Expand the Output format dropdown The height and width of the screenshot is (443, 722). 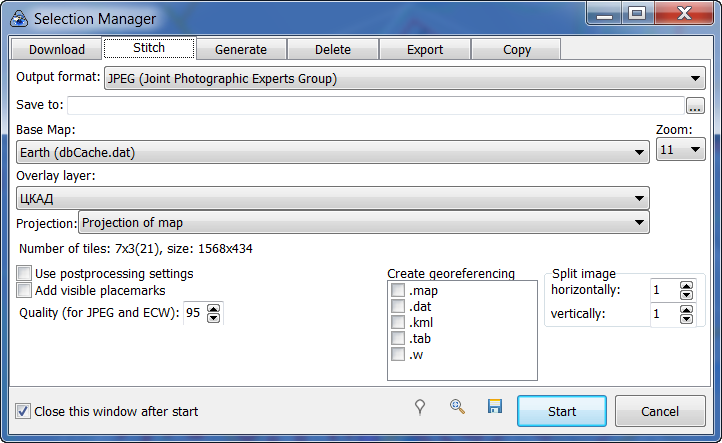[696, 79]
